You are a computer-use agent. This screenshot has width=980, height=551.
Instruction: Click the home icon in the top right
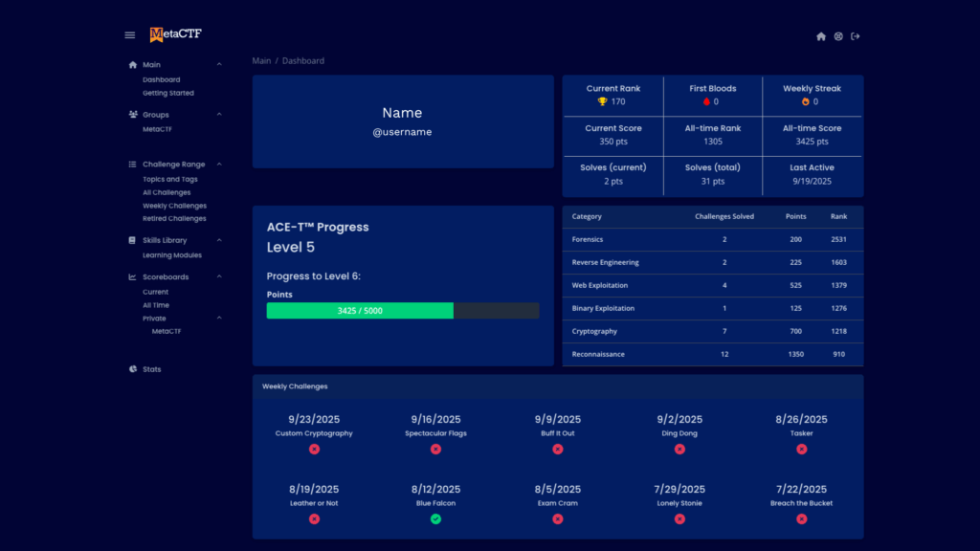click(x=820, y=36)
